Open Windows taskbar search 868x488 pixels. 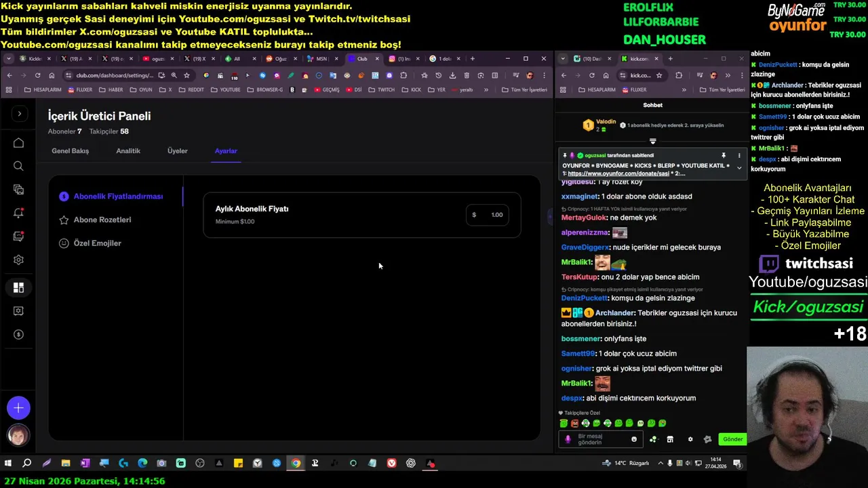(27, 464)
